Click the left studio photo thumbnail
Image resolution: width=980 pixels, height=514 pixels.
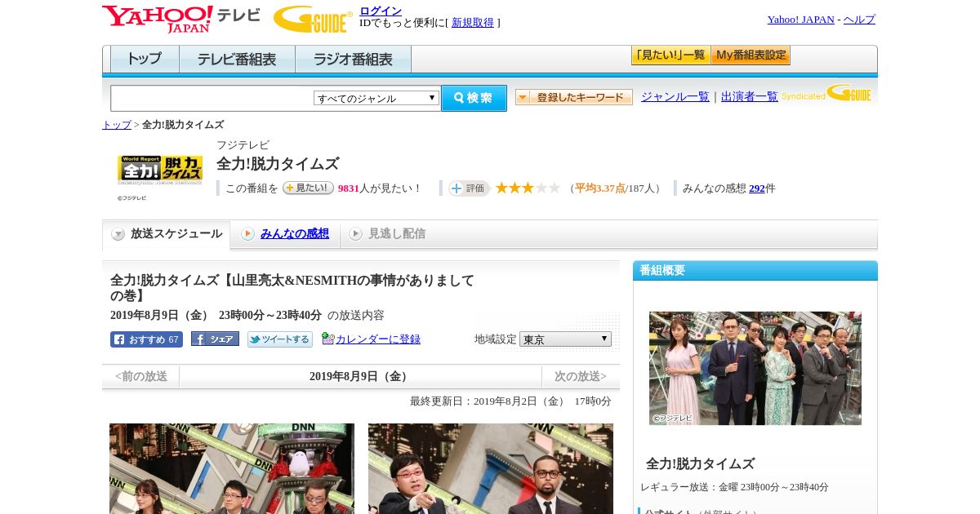tap(232, 468)
